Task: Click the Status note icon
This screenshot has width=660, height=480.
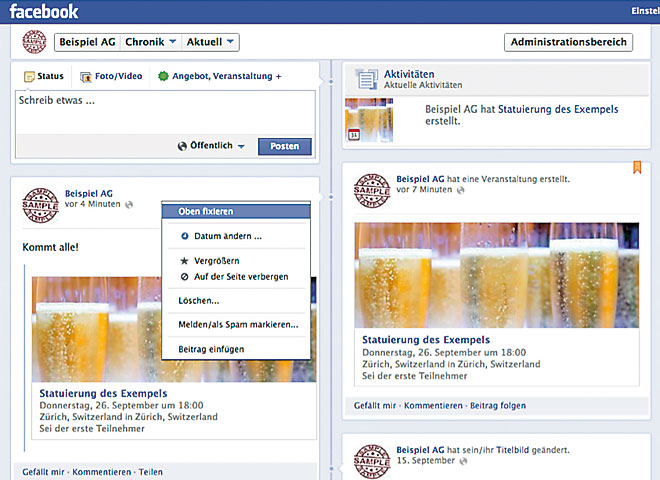Action: tap(29, 77)
